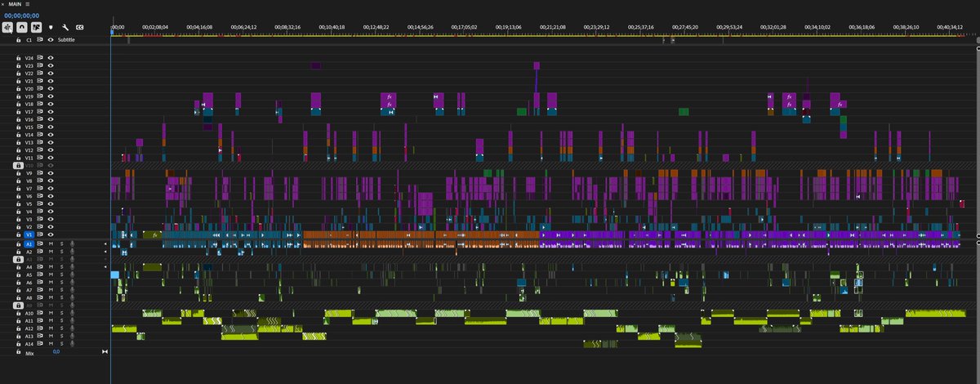This screenshot has height=384, width=980.
Task: Mute audio track A12
Action: (x=51, y=328)
